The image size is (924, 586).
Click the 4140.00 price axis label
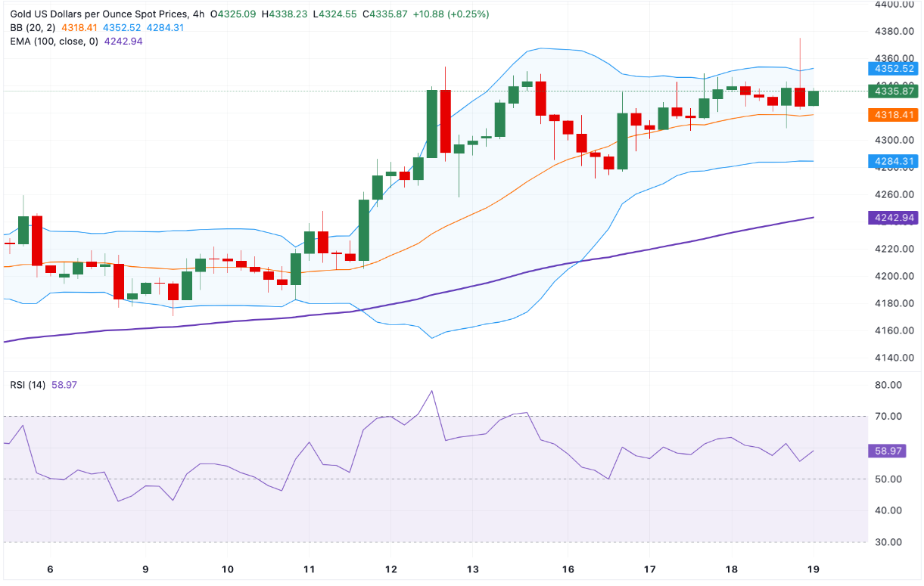[x=895, y=358]
